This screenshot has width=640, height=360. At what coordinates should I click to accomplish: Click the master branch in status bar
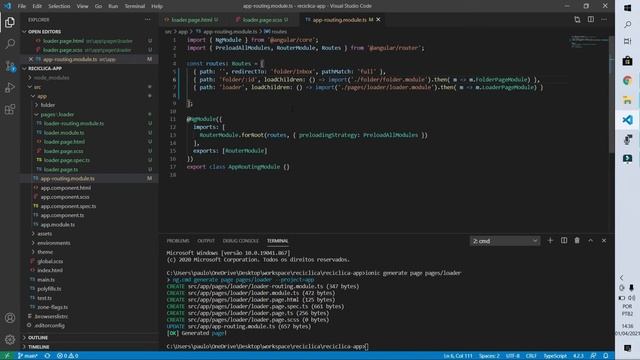point(28,356)
